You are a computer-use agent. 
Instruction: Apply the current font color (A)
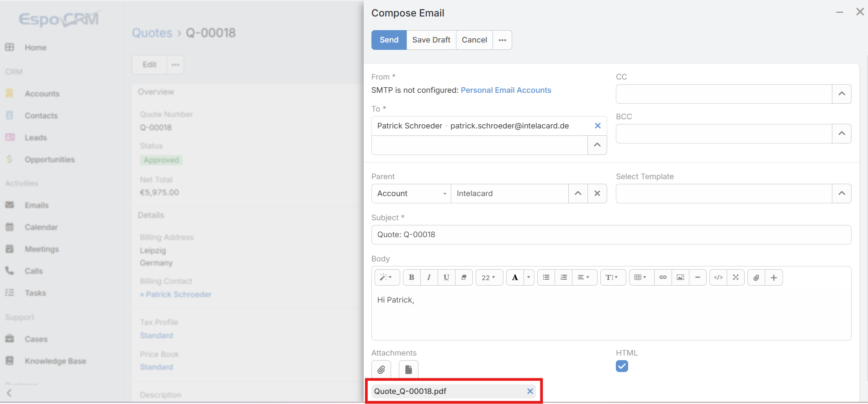515,277
